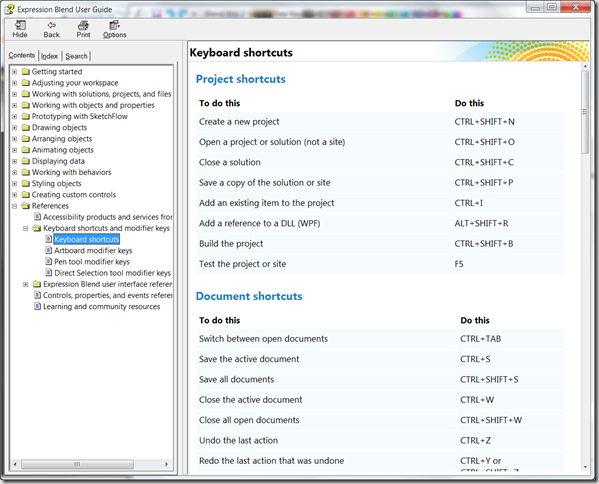Viewport: 599px width, 484px height.
Task: Click the Project shortcuts heading
Action: [241, 79]
